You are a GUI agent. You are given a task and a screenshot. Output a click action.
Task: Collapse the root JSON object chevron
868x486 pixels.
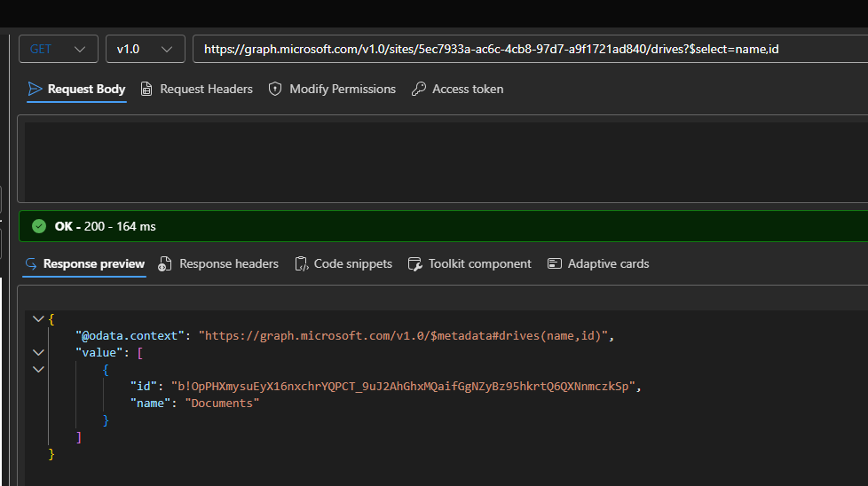click(37, 319)
